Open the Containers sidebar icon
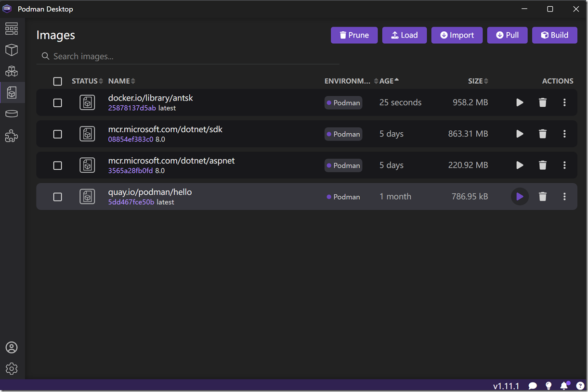 tap(12, 50)
